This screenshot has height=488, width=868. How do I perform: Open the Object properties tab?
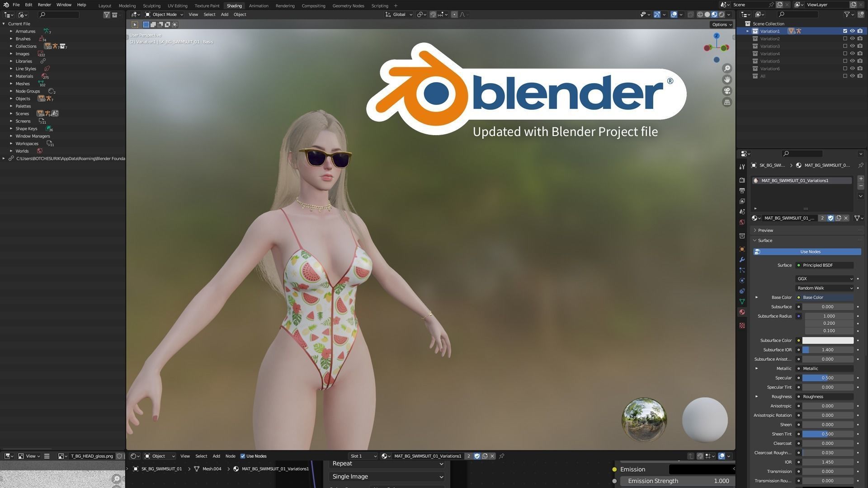click(x=742, y=249)
